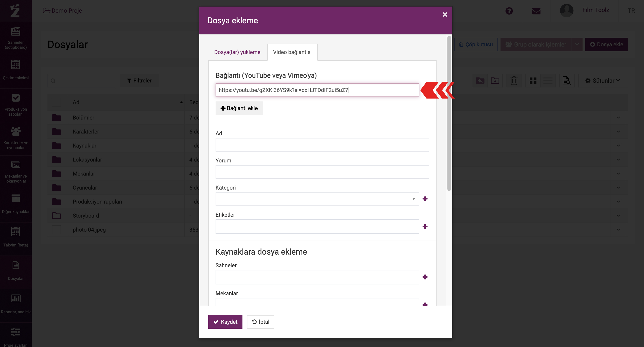Add new category with plus icon
This screenshot has width=644, height=347.
425,199
